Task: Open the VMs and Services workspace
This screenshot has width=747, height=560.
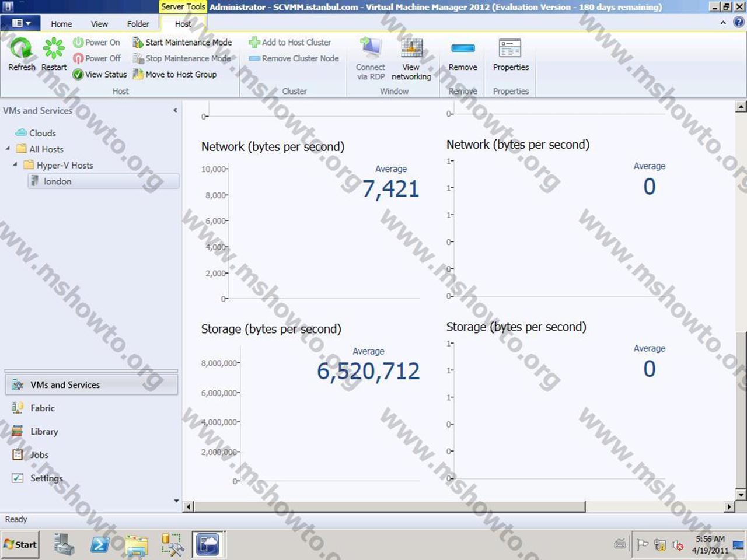Action: [91, 385]
